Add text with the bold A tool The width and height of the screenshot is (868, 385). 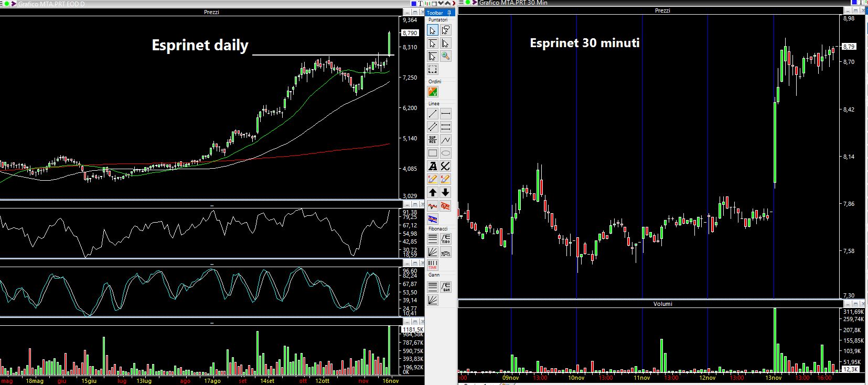(433, 166)
